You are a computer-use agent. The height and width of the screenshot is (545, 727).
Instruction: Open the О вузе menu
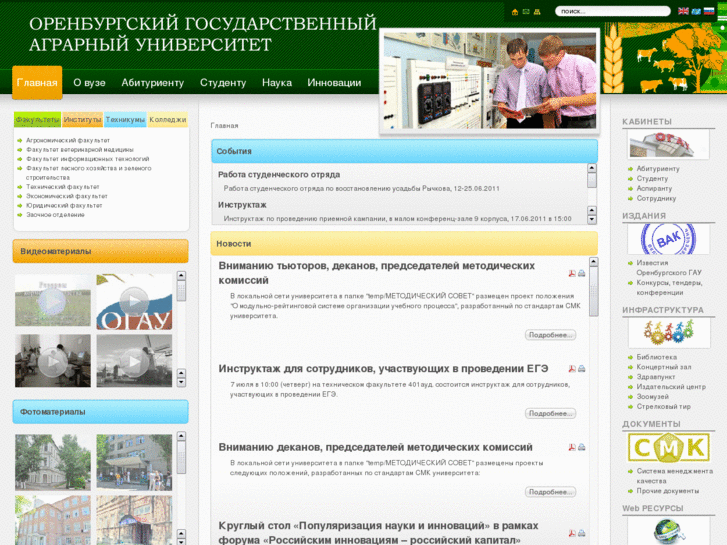click(x=89, y=83)
